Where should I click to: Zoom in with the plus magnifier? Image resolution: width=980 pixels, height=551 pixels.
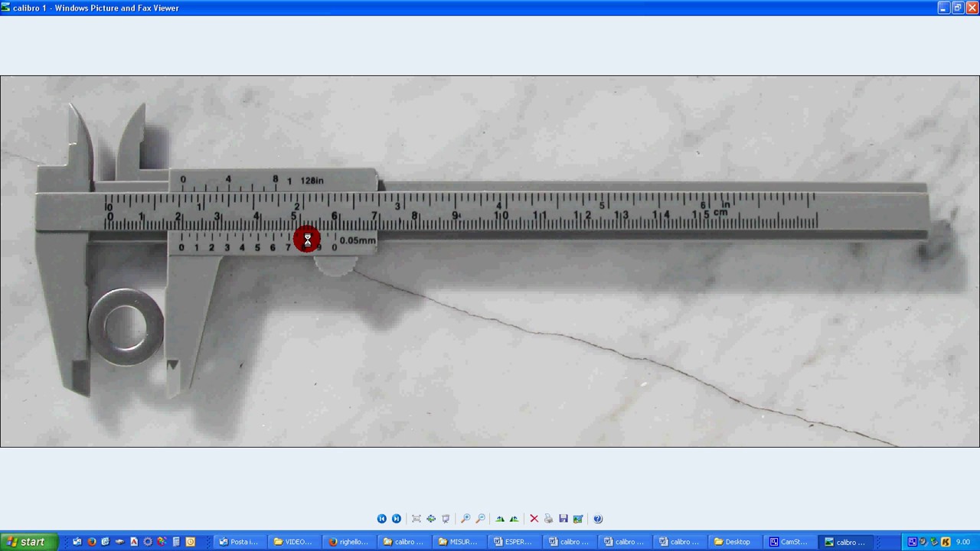(465, 519)
